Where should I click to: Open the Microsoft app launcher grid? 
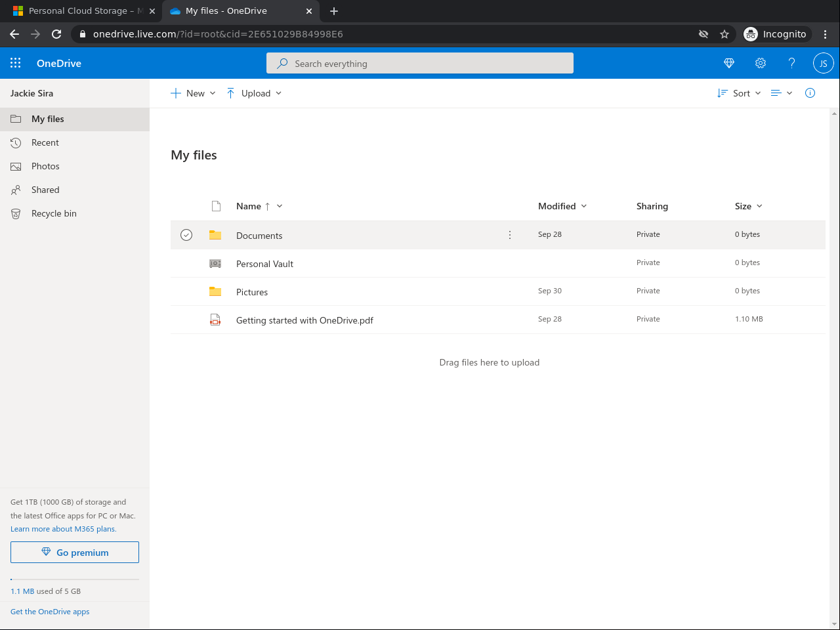click(x=16, y=63)
